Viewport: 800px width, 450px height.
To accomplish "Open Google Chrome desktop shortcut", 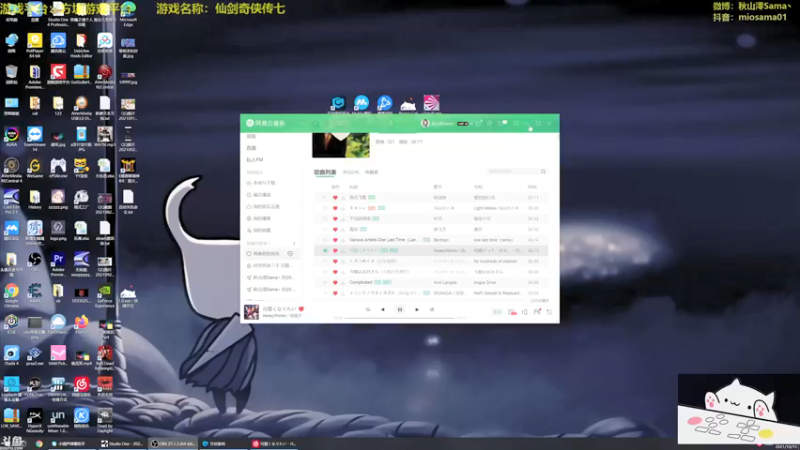I will [x=11, y=295].
